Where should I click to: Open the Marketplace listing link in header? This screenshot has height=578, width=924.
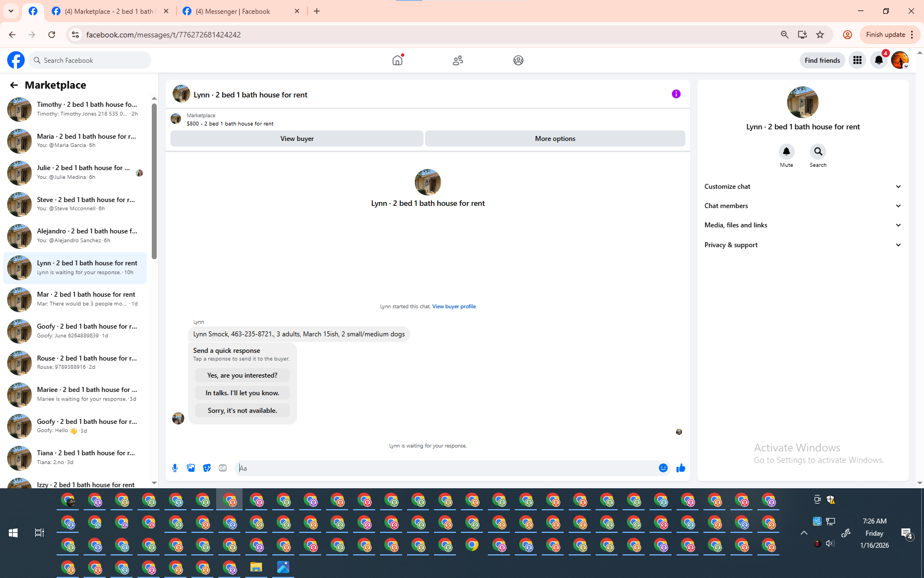coord(230,119)
